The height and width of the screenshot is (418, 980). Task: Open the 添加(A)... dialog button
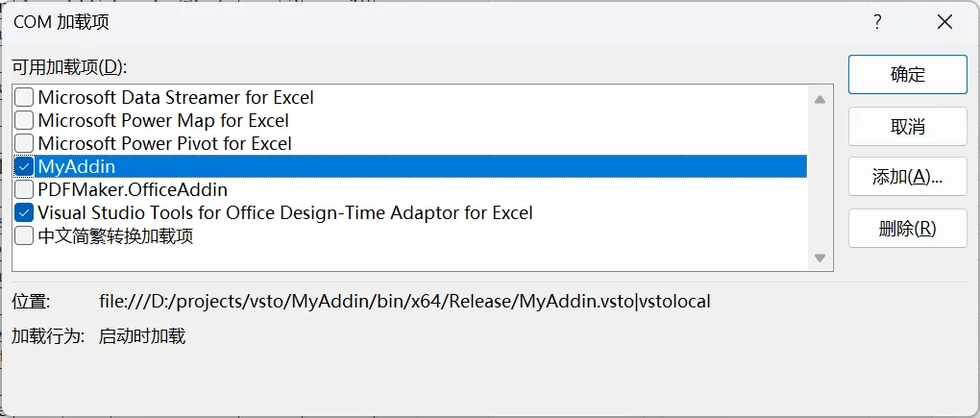(907, 177)
